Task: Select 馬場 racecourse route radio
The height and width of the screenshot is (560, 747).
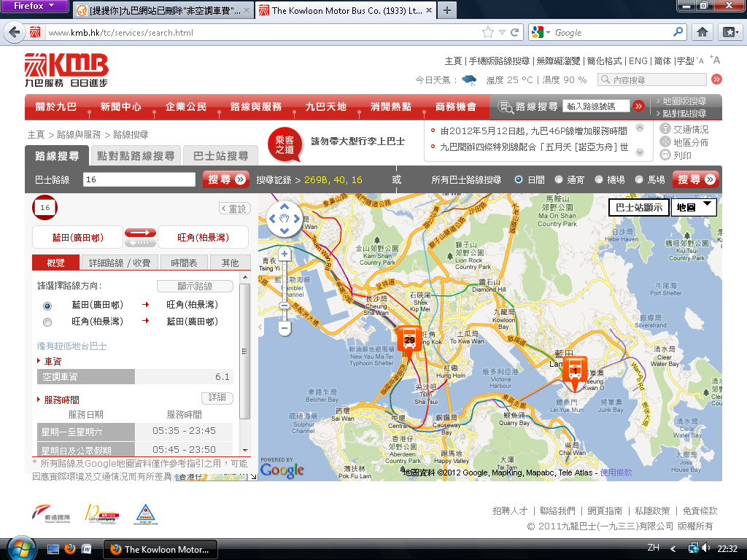Action: 639,179
